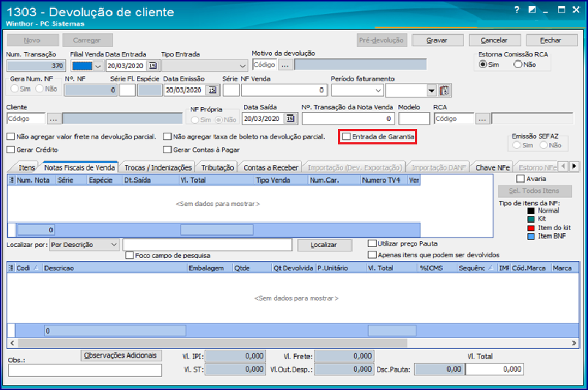
Task: Click the Período faturamento calculator icon
Action: pos(444,90)
